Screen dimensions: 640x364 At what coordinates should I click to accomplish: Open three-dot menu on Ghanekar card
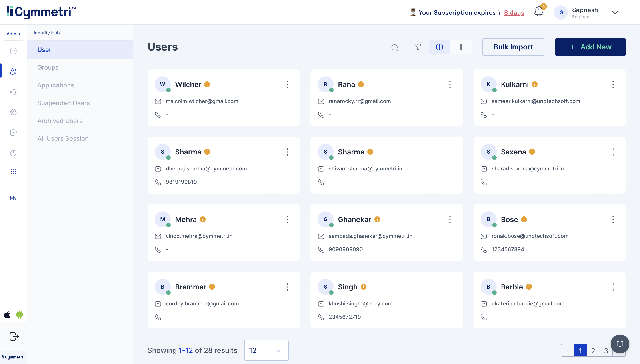click(450, 219)
